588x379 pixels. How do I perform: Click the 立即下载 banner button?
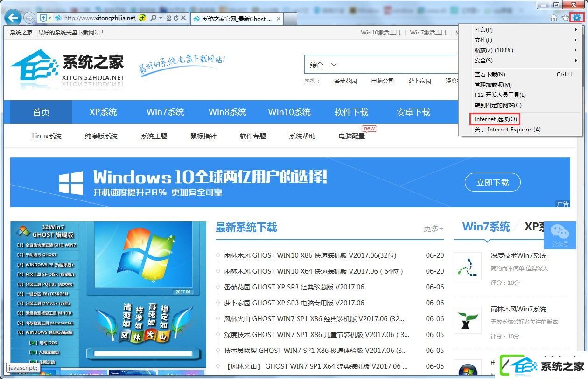492,183
